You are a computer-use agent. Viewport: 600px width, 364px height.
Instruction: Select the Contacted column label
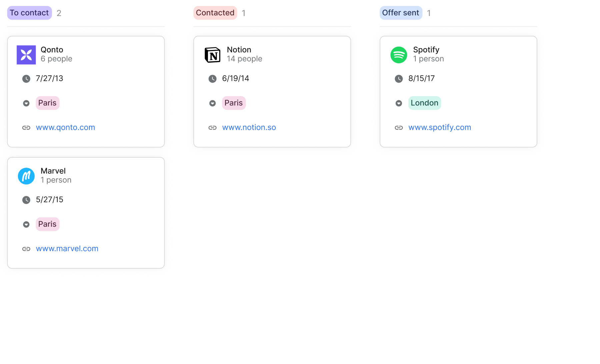pyautogui.click(x=215, y=13)
